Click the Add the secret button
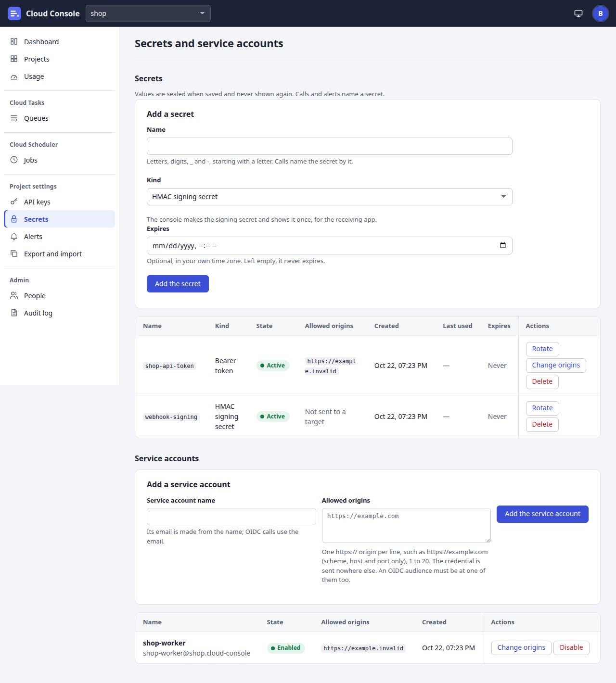 point(178,284)
